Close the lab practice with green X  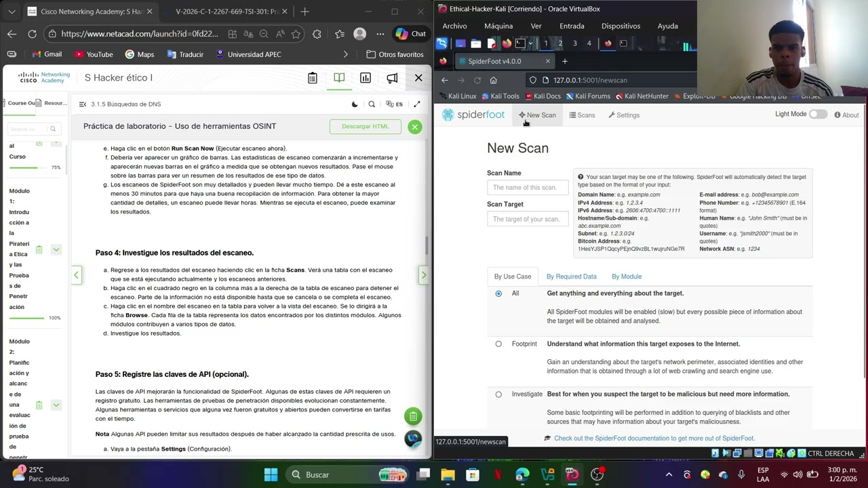[414, 127]
